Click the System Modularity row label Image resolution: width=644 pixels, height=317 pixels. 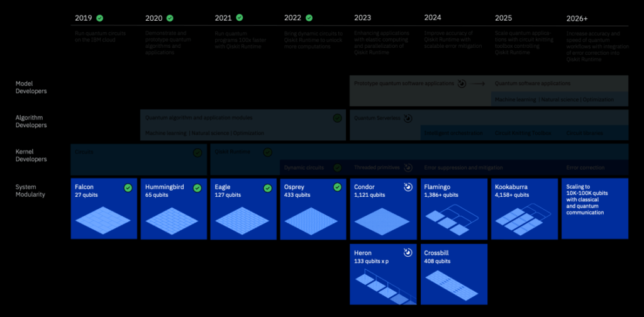tap(31, 191)
